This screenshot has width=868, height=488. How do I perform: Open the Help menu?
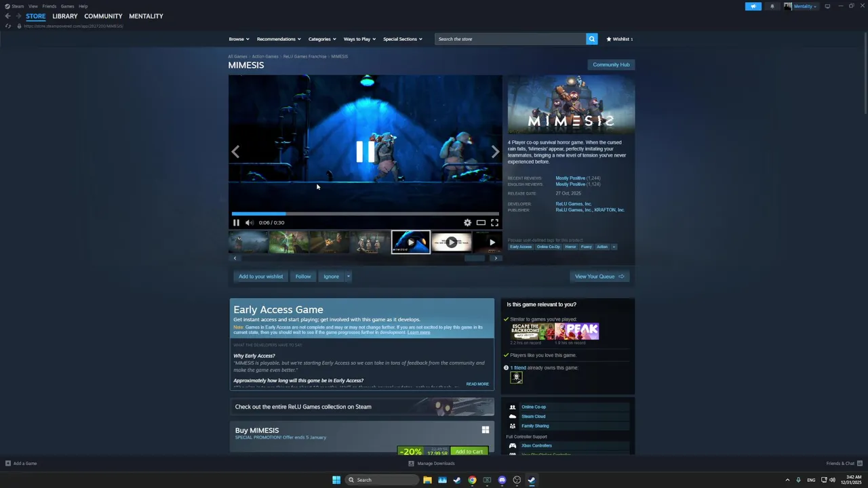[x=83, y=6]
